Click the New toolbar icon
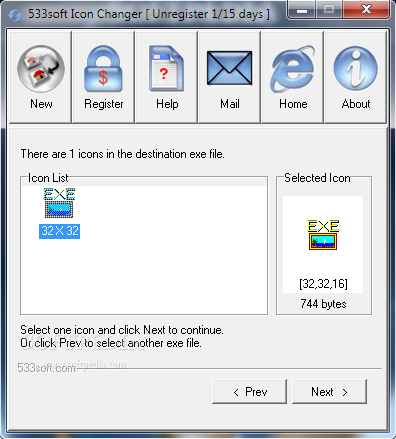 click(41, 69)
